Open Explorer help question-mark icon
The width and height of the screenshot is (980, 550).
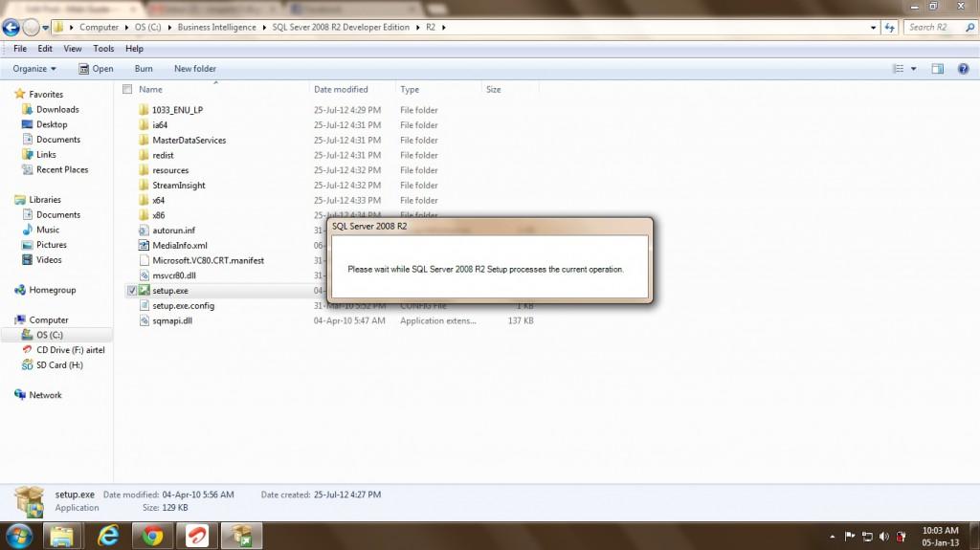coord(963,69)
